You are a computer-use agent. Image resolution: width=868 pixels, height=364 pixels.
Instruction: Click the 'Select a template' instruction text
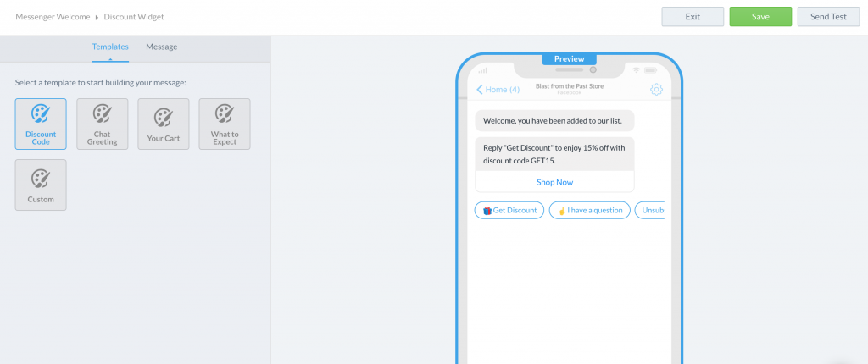[x=101, y=83]
